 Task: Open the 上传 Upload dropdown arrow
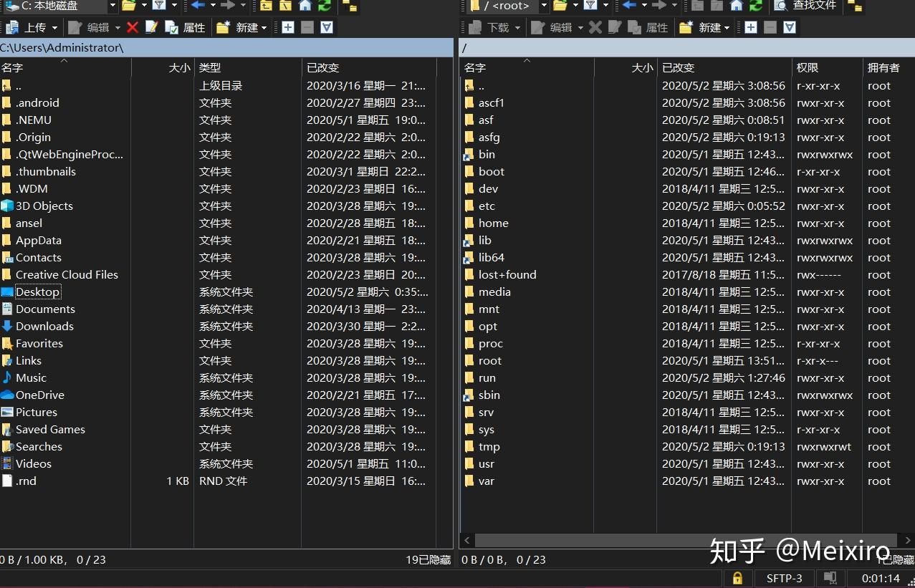click(55, 27)
